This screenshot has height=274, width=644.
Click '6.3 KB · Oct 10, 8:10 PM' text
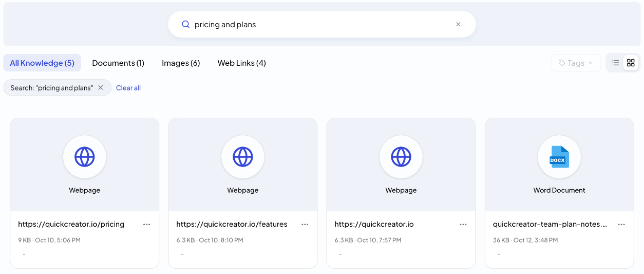(210, 240)
